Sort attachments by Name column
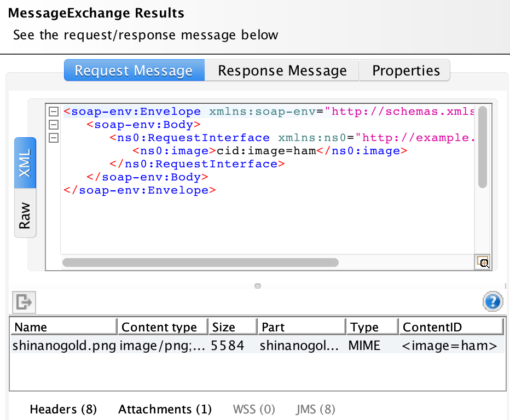Viewport: 510px width, 420px height. (x=63, y=326)
